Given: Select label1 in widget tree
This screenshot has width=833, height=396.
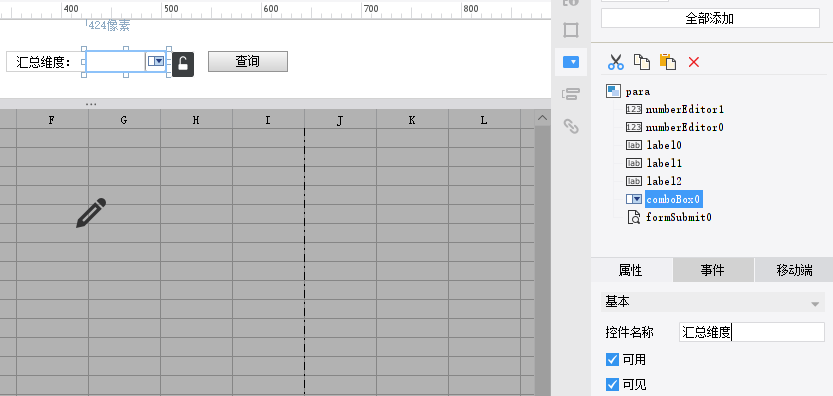Looking at the screenshot, I should (664, 163).
